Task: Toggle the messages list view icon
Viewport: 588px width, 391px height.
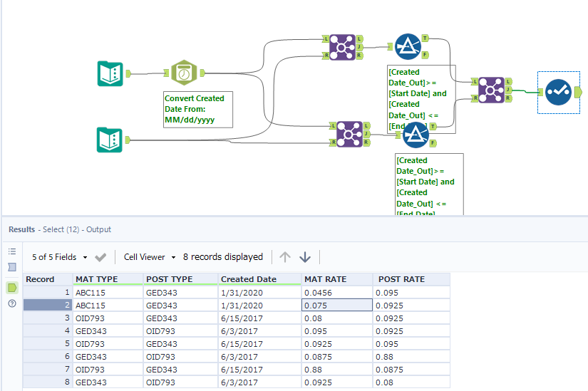Action: pos(12,251)
